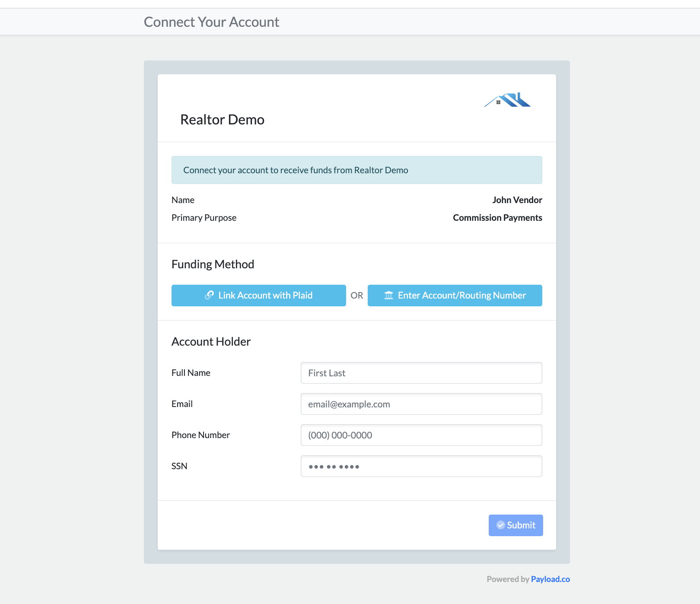Select the Phone Number input
The width and height of the screenshot is (700, 604).
tap(421, 435)
